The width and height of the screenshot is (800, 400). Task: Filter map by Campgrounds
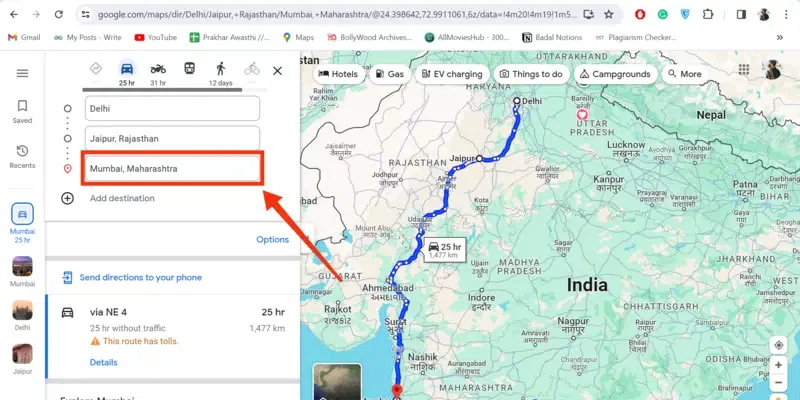click(x=615, y=74)
